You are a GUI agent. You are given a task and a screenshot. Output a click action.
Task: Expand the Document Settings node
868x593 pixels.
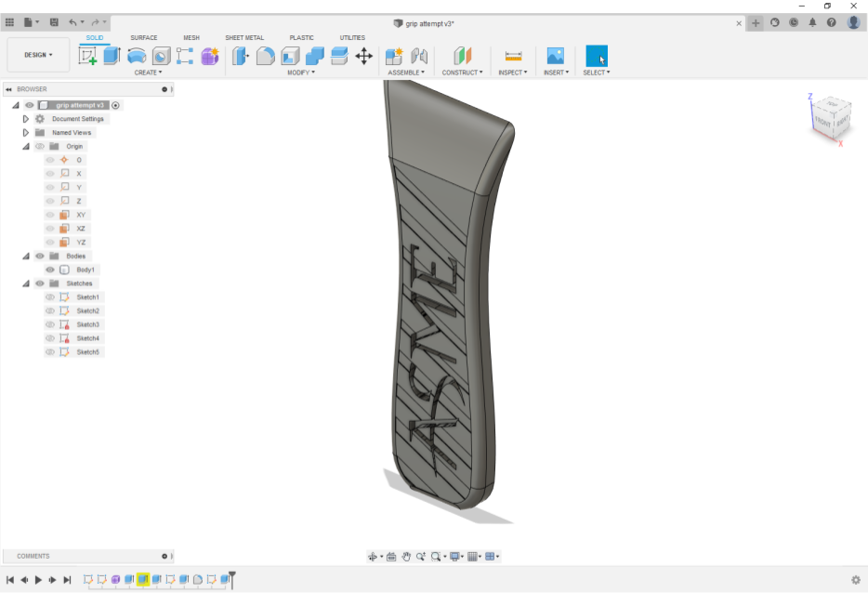click(25, 118)
